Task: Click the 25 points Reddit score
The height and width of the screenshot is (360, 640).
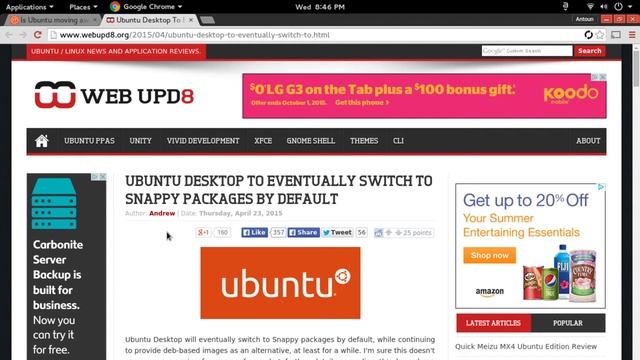Action: coord(417,233)
